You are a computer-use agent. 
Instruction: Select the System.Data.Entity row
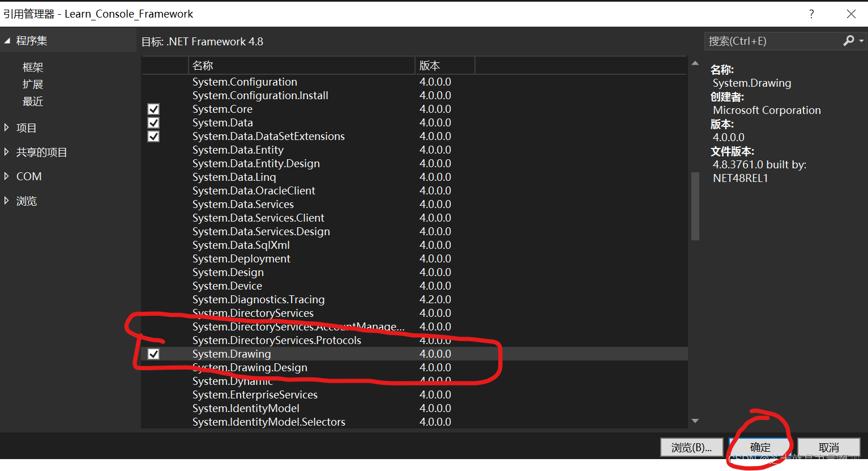coord(414,150)
